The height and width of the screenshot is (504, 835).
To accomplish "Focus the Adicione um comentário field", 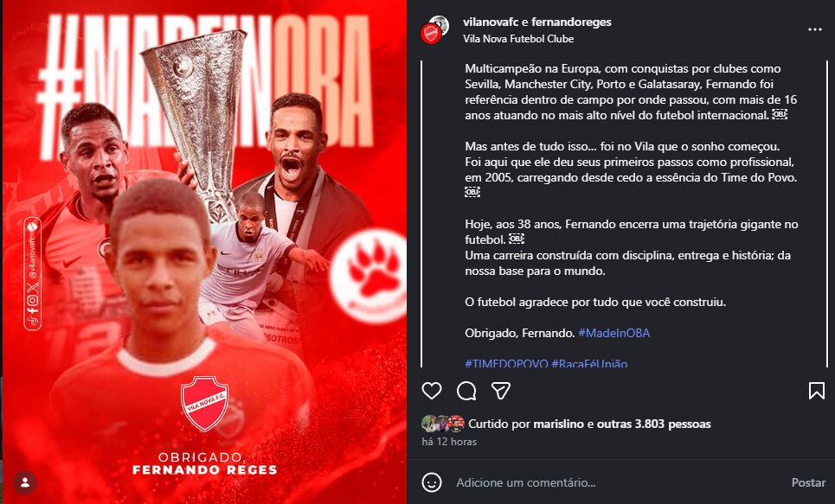I will [606, 482].
